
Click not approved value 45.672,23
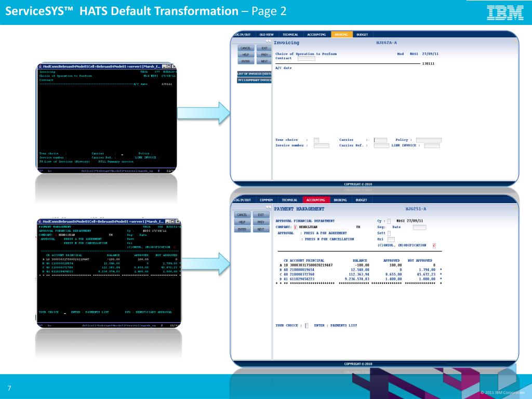pos(426,274)
